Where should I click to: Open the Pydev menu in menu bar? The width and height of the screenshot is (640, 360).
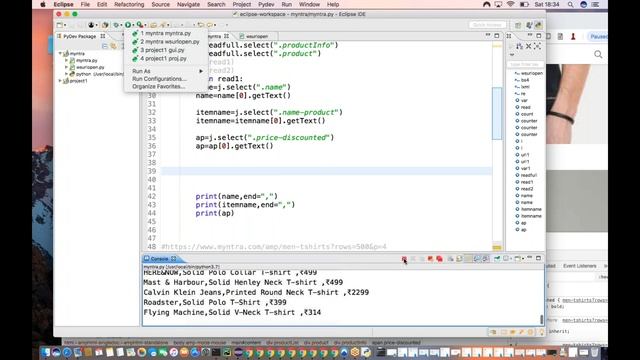[x=266, y=4]
